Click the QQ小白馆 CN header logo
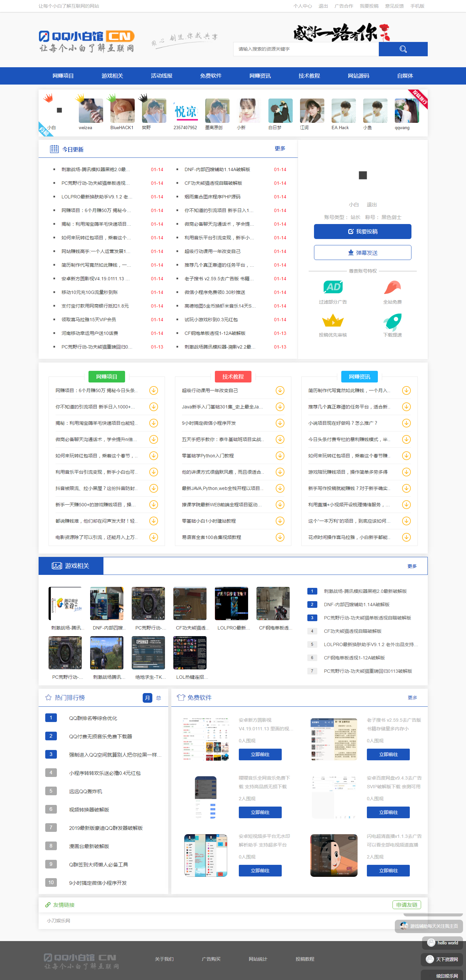Screen dimensions: 466x980 point(87,41)
